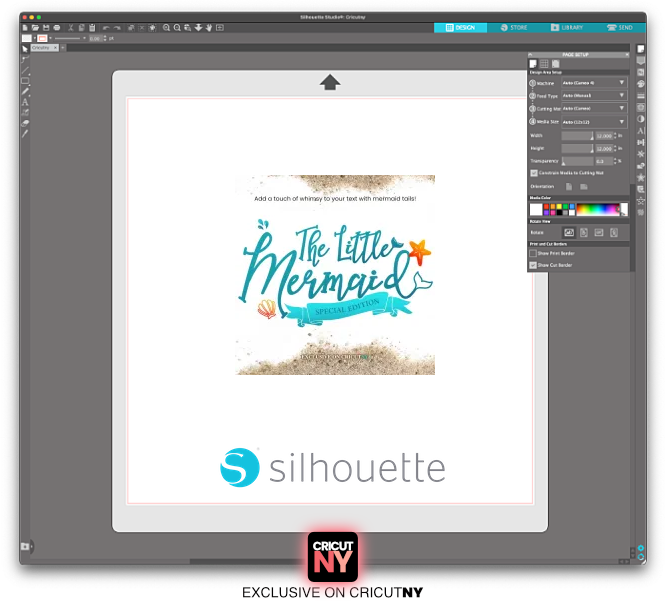Viewport: 665px width, 604px height.
Task: Disable Show Cut Border checkbox
Action: tap(533, 265)
